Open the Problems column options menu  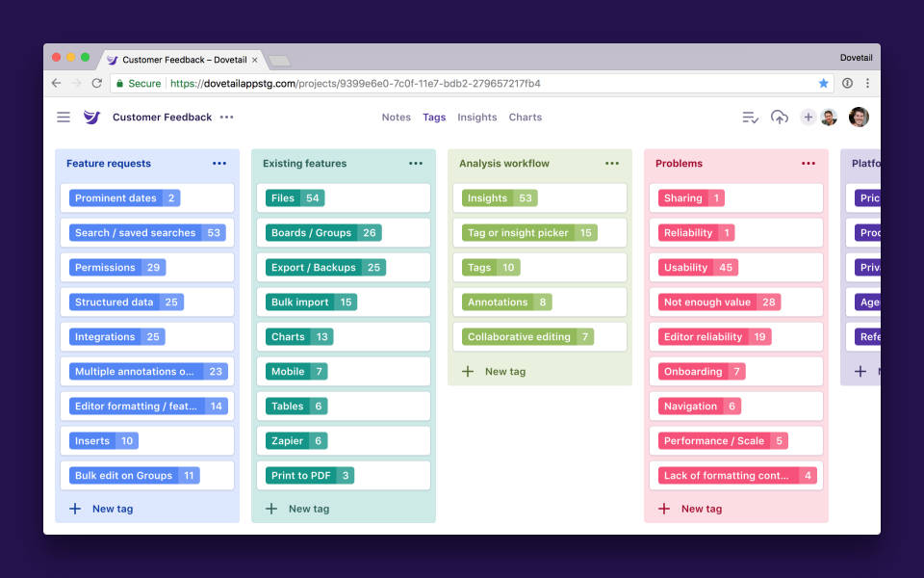click(808, 163)
